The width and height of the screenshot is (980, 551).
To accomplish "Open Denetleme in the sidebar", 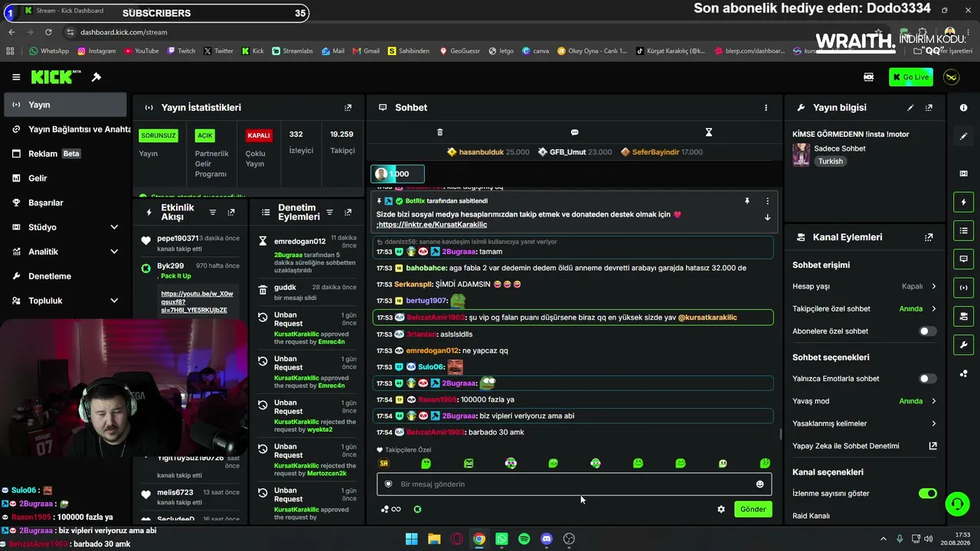I will click(x=64, y=276).
